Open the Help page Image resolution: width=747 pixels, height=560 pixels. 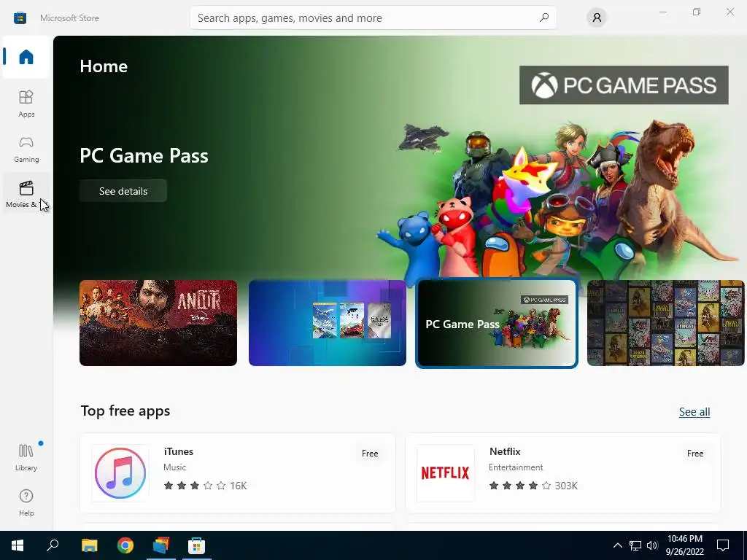pyautogui.click(x=26, y=502)
